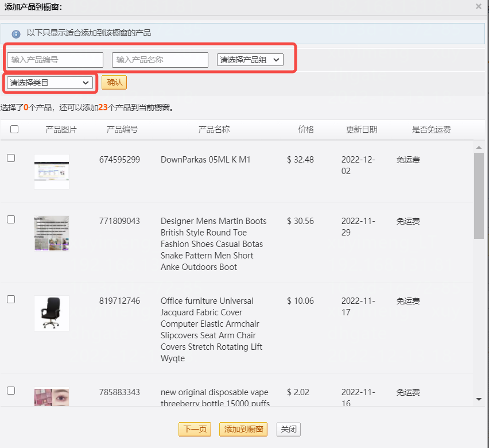Open the Martin Boots product thumbnail
Image resolution: width=489 pixels, height=448 pixels.
[52, 233]
